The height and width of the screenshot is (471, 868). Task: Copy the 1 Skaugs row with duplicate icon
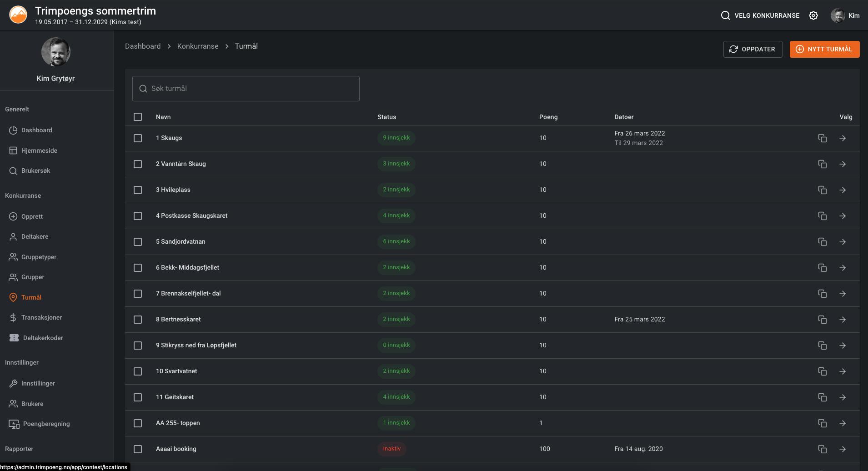point(822,138)
